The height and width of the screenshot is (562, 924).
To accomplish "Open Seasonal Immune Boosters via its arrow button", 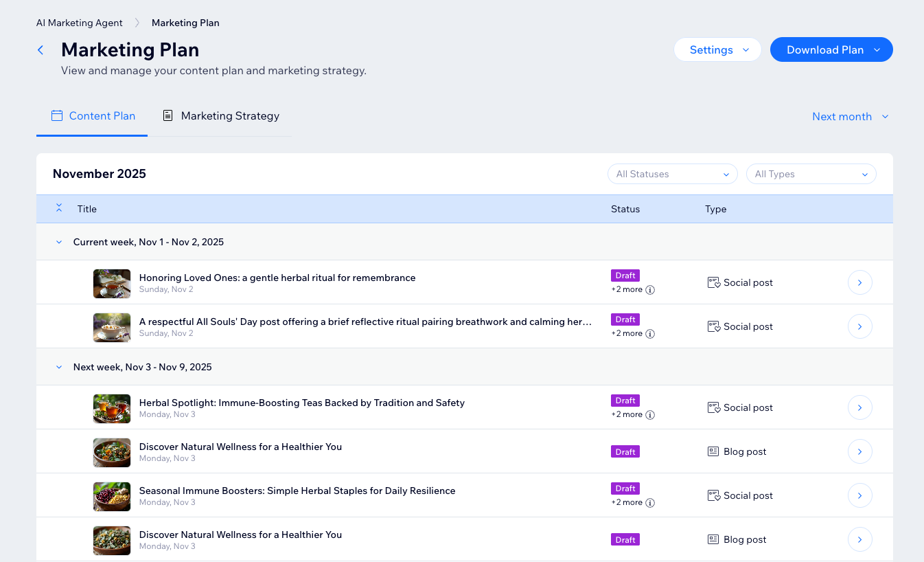I will click(x=859, y=495).
